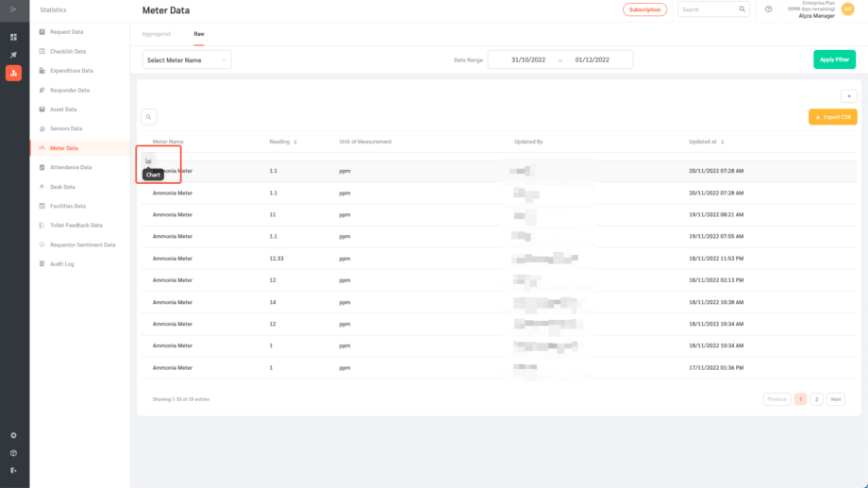Click the logout icon at the sidebar bottom
This screenshot has width=868, height=488.
(13, 470)
